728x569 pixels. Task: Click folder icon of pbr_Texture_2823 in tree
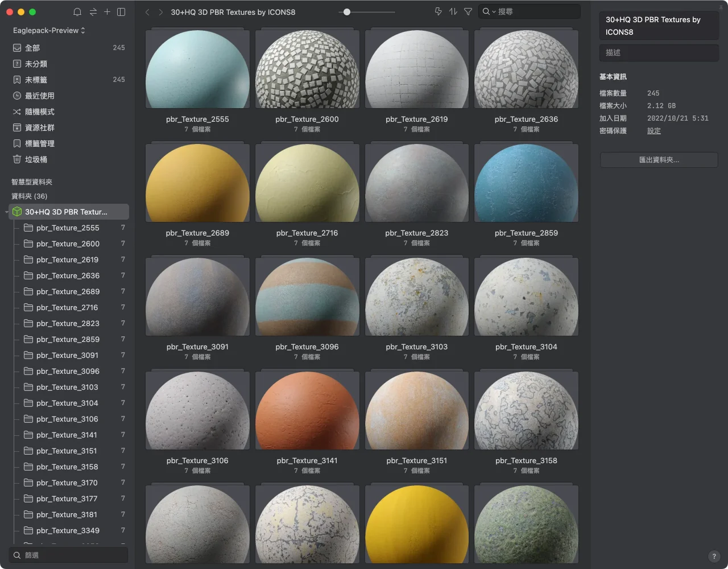[x=28, y=323]
